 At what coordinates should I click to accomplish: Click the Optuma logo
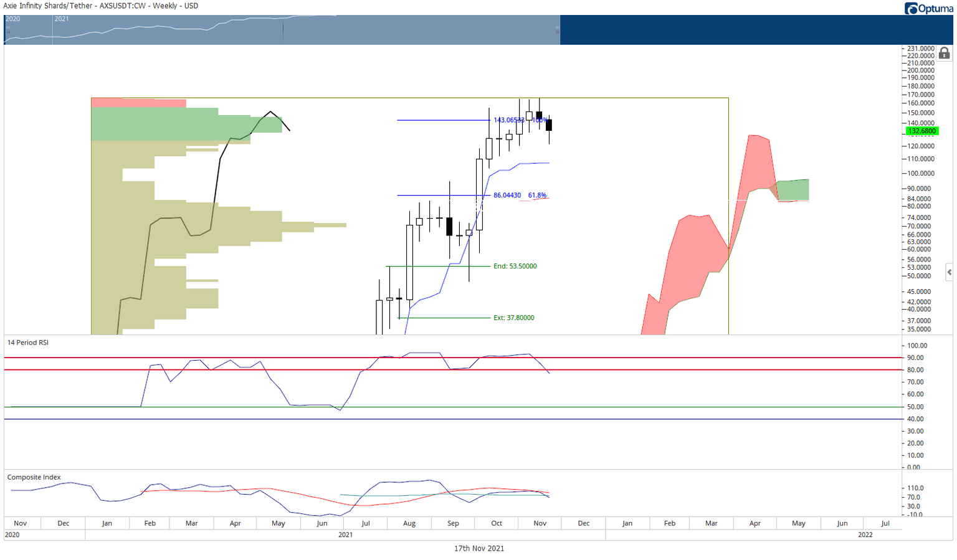[928, 8]
